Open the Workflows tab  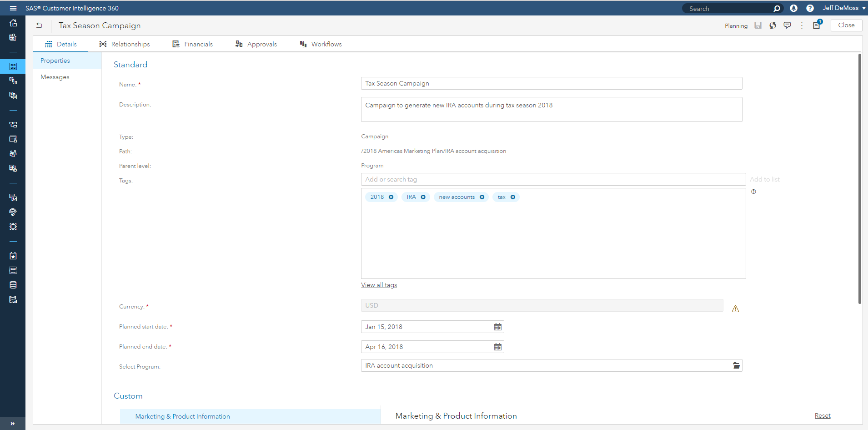321,44
